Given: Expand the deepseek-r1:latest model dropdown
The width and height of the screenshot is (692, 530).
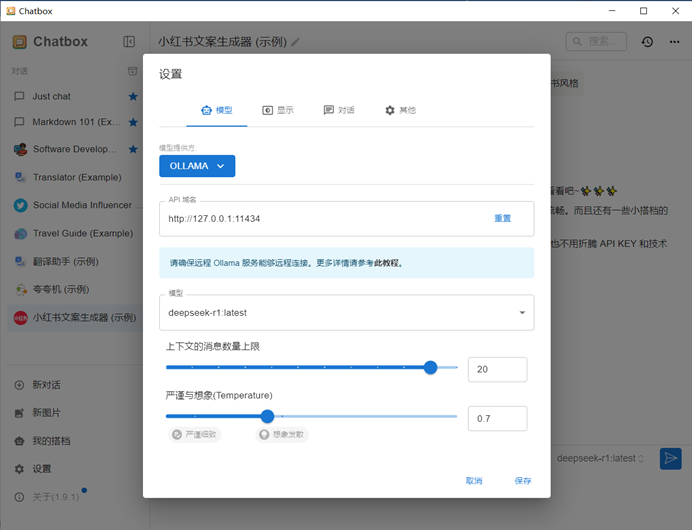Looking at the screenshot, I should [346, 312].
